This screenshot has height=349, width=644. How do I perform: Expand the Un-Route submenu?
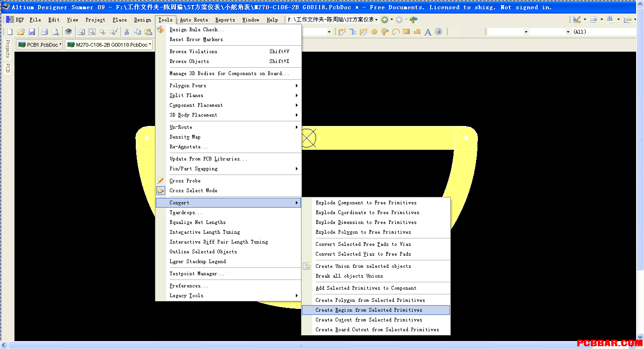[x=228, y=127]
